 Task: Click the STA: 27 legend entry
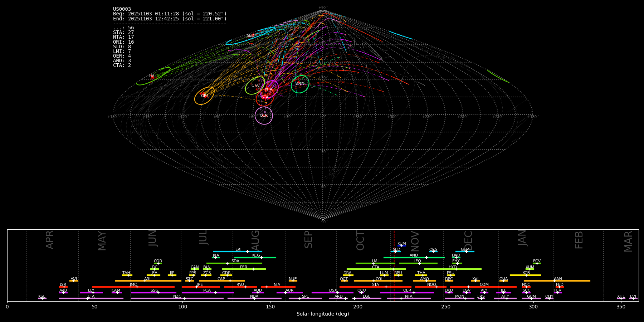click(123, 33)
